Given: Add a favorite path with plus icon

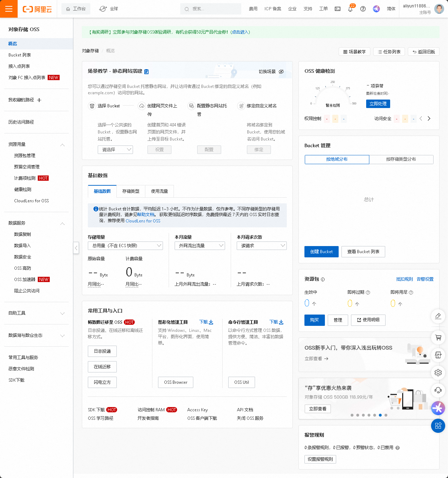Looking at the screenshot, I should click(39, 100).
